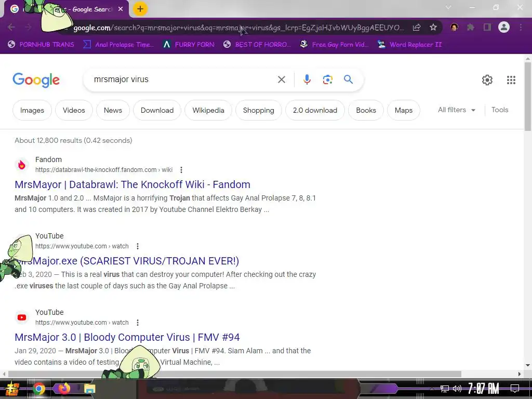Submit search with magnifier icon
The height and width of the screenshot is (399, 532).
(348, 79)
